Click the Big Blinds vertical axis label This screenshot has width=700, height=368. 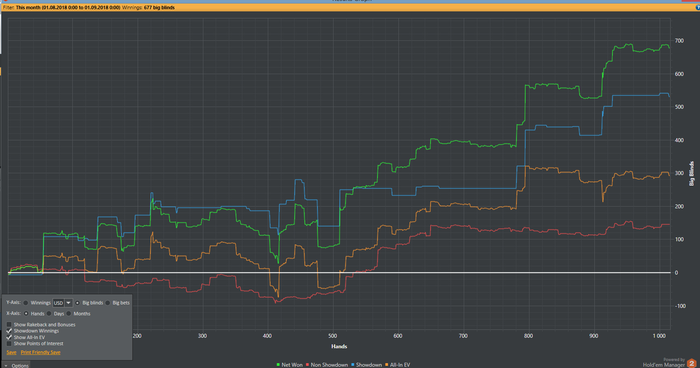click(x=692, y=174)
